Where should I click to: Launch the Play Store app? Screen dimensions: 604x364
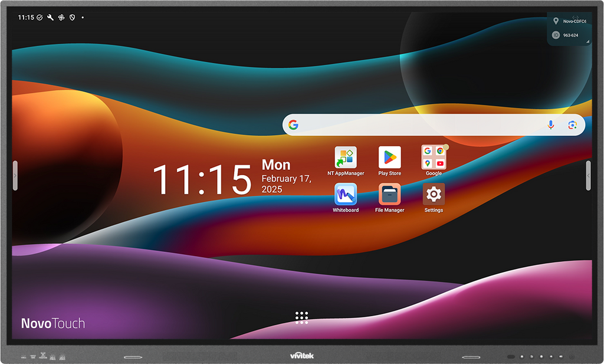pos(389,158)
